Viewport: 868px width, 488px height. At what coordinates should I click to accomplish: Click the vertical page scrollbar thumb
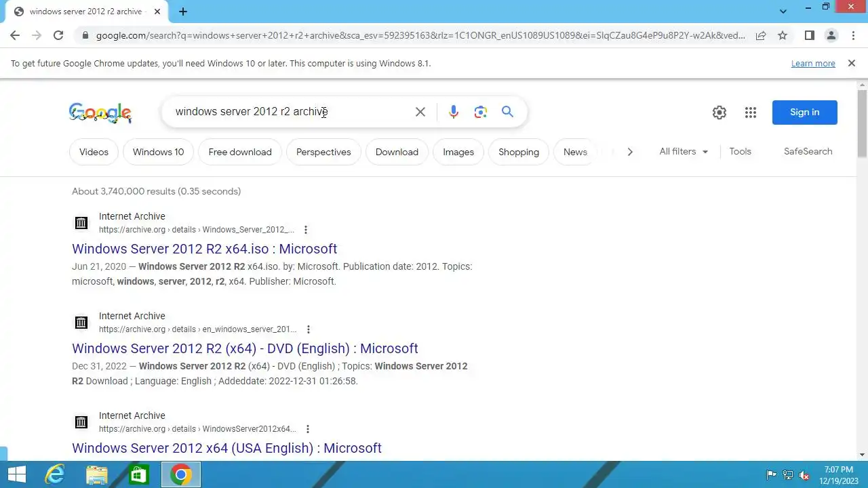coord(863,124)
